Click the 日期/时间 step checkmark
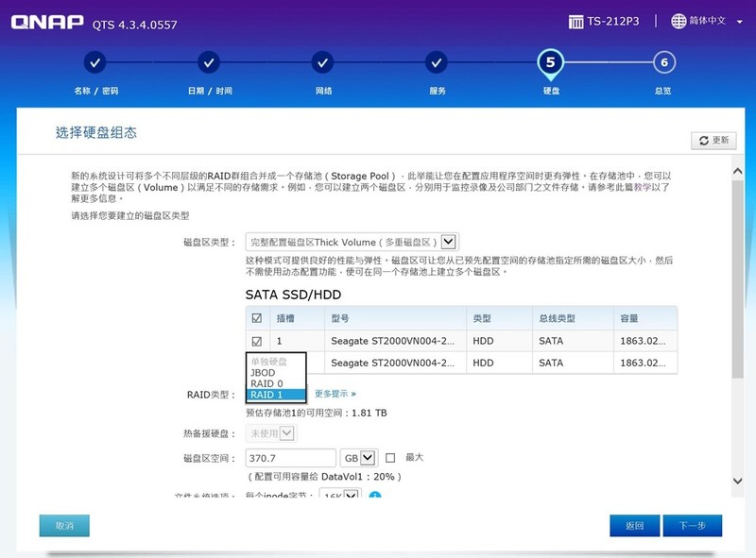 208,64
